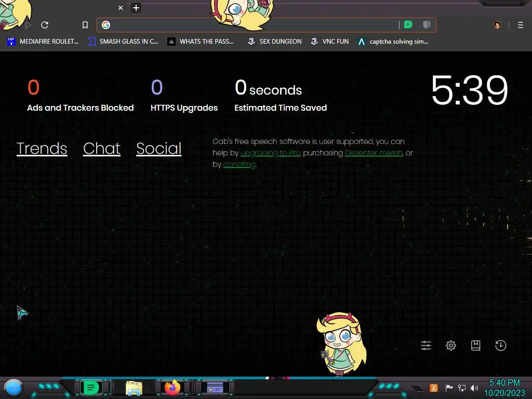Open the volume speaker tray icon
This screenshot has height=399, width=532.
[474, 388]
